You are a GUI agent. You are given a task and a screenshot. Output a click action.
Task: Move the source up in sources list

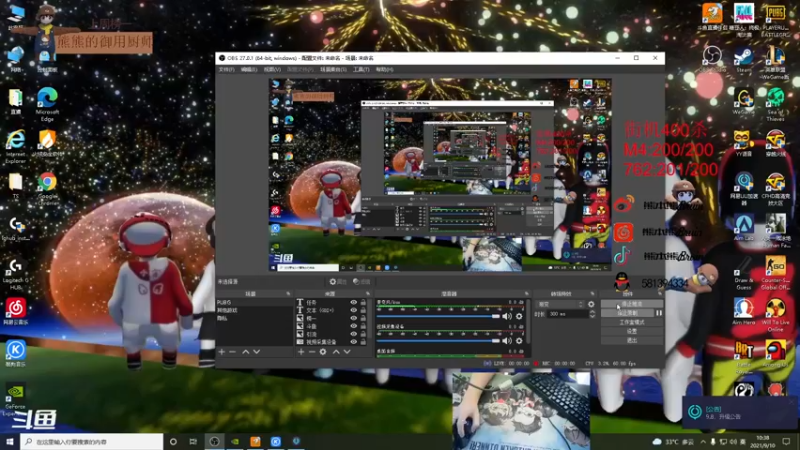[336, 352]
